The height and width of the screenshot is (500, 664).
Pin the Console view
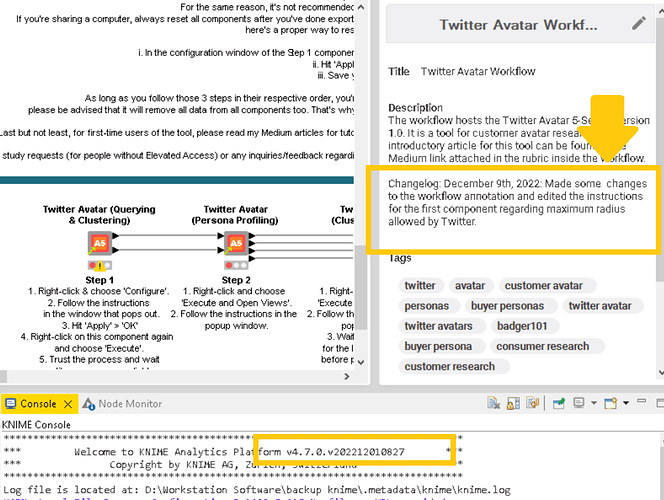[x=559, y=403]
